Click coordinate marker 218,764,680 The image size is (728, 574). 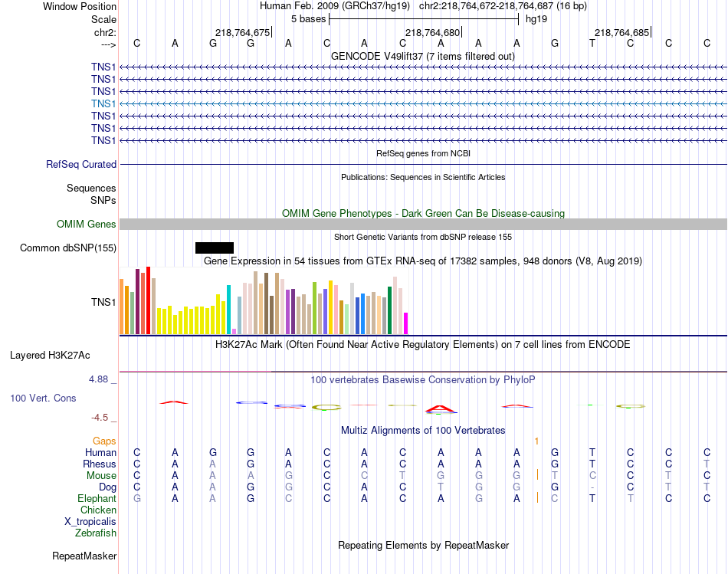click(x=432, y=32)
